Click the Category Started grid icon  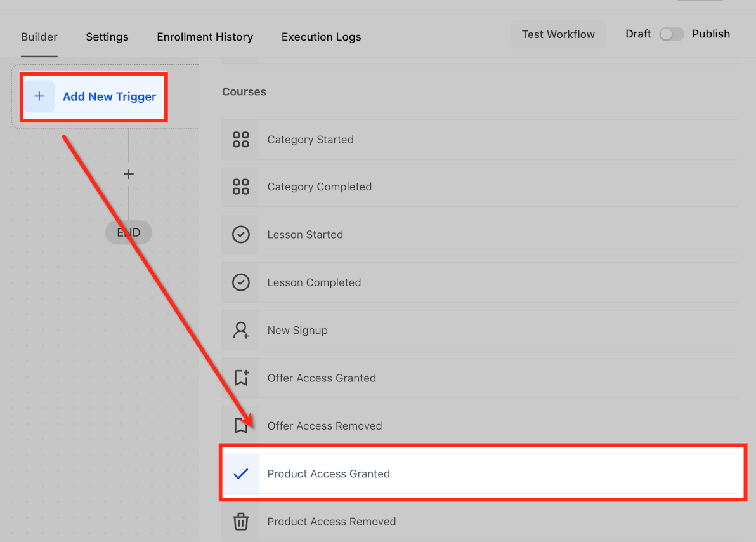point(240,140)
